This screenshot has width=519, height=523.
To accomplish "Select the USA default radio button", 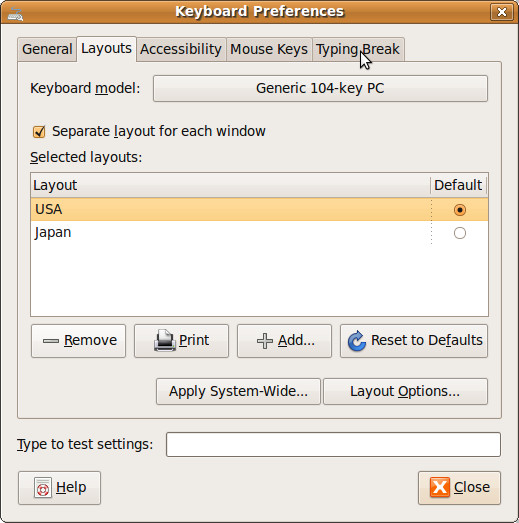I will pyautogui.click(x=460, y=210).
